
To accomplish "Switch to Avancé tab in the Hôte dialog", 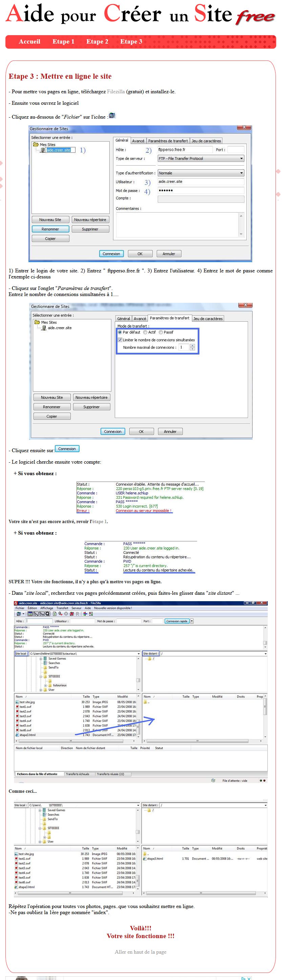I will tap(138, 141).
